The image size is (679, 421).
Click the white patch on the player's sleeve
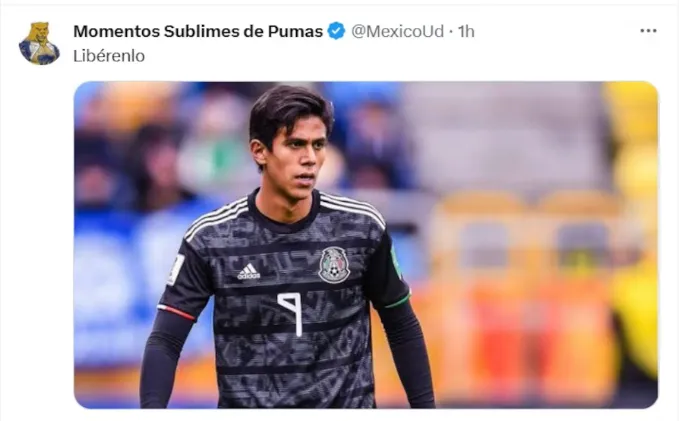(x=176, y=269)
